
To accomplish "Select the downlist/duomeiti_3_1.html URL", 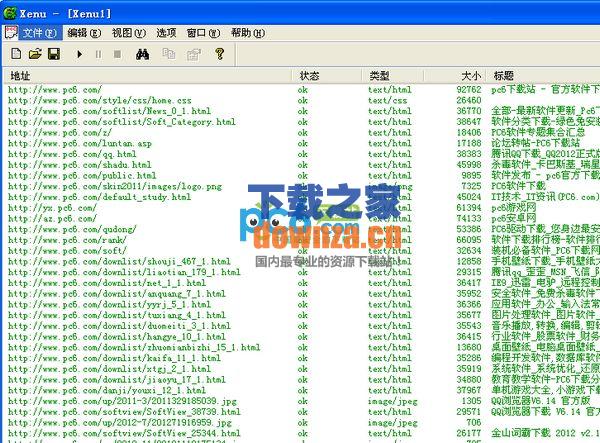I will click(119, 326).
